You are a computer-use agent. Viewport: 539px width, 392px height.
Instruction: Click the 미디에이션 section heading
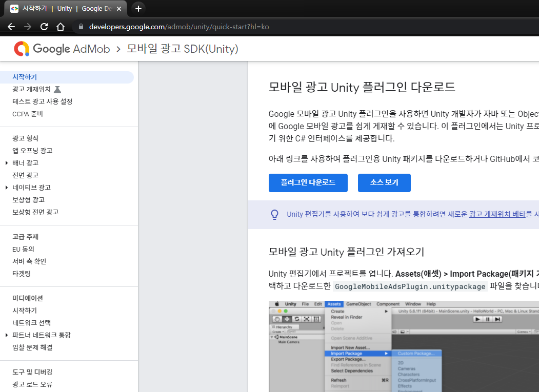[x=28, y=298]
